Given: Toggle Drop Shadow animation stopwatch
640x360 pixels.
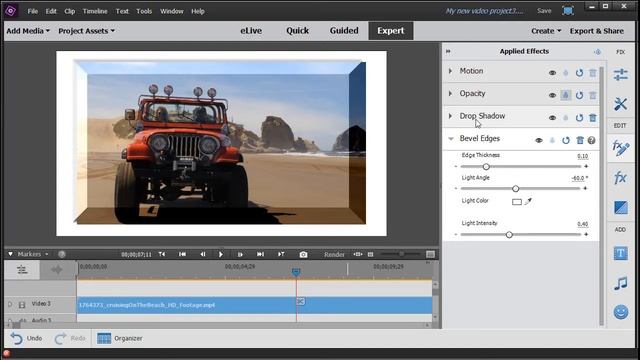Looking at the screenshot, I should pyautogui.click(x=565, y=118).
